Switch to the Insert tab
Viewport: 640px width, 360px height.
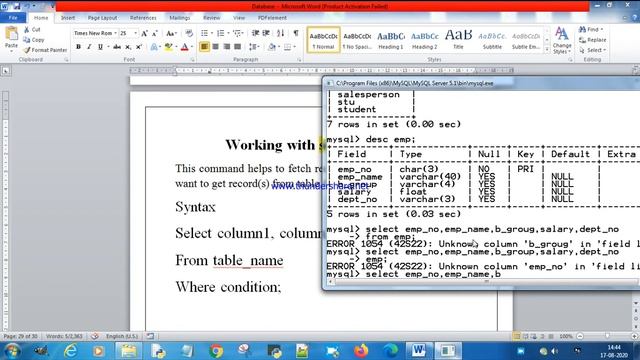tap(68, 18)
